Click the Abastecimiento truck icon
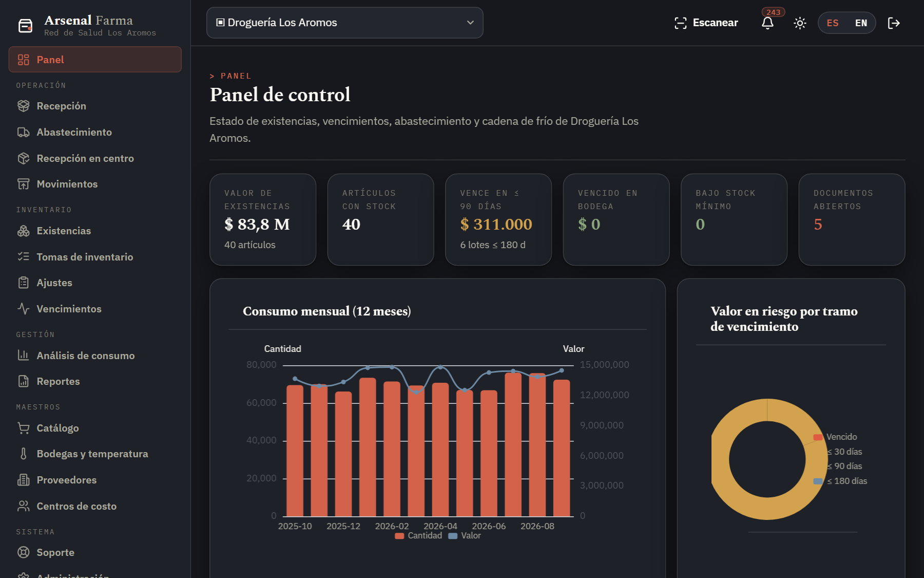Image resolution: width=924 pixels, height=578 pixels. [24, 132]
